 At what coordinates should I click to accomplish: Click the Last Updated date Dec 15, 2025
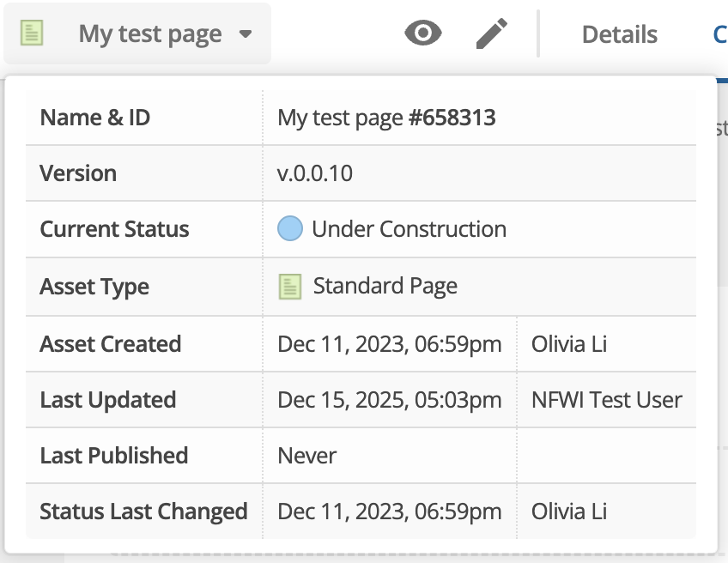pyautogui.click(x=390, y=400)
